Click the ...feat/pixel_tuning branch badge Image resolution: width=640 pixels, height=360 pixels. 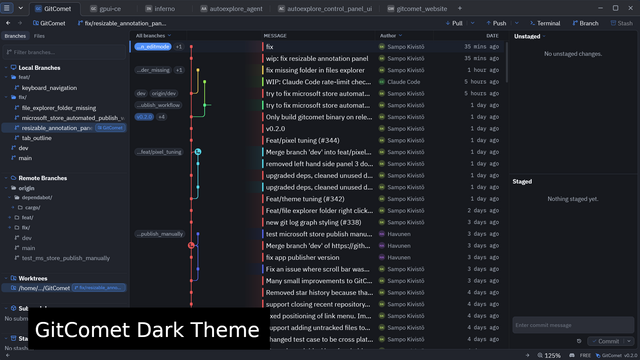click(159, 152)
